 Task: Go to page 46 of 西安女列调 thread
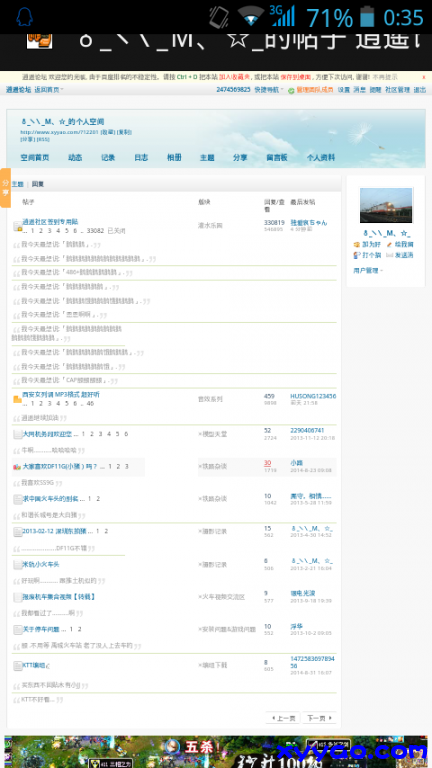click(90, 404)
